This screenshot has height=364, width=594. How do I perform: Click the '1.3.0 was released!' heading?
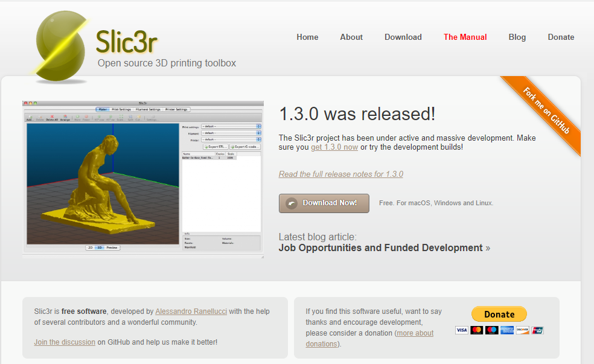357,114
